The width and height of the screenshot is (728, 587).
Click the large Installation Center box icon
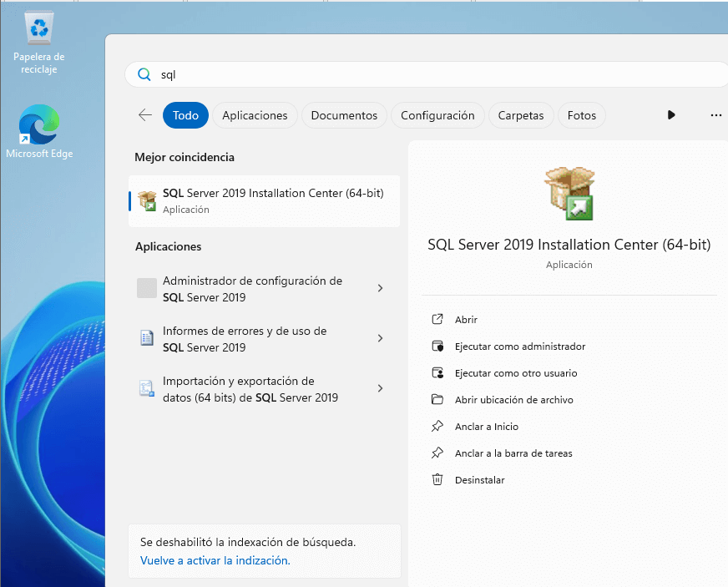[x=569, y=193]
